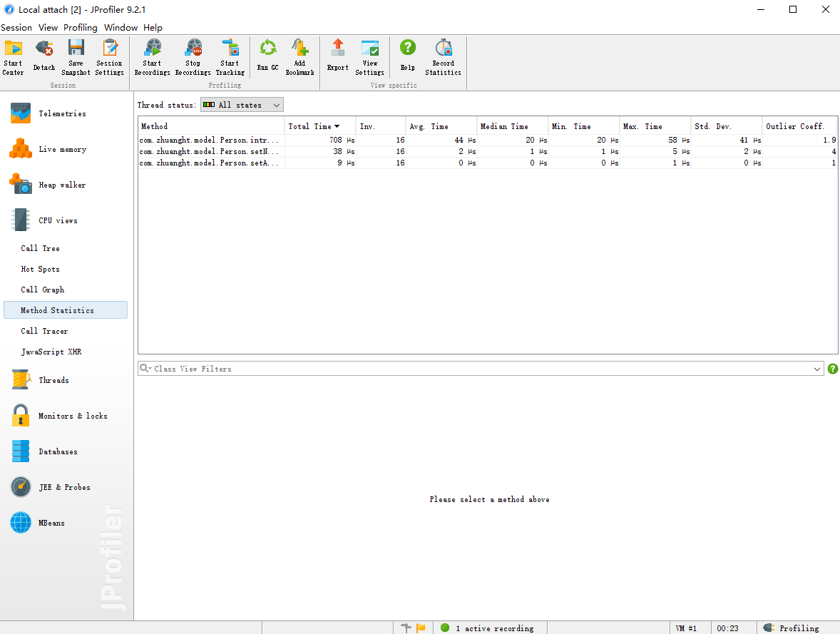840x634 pixels.
Task: Detach from the profiled JVM
Action: [44, 57]
